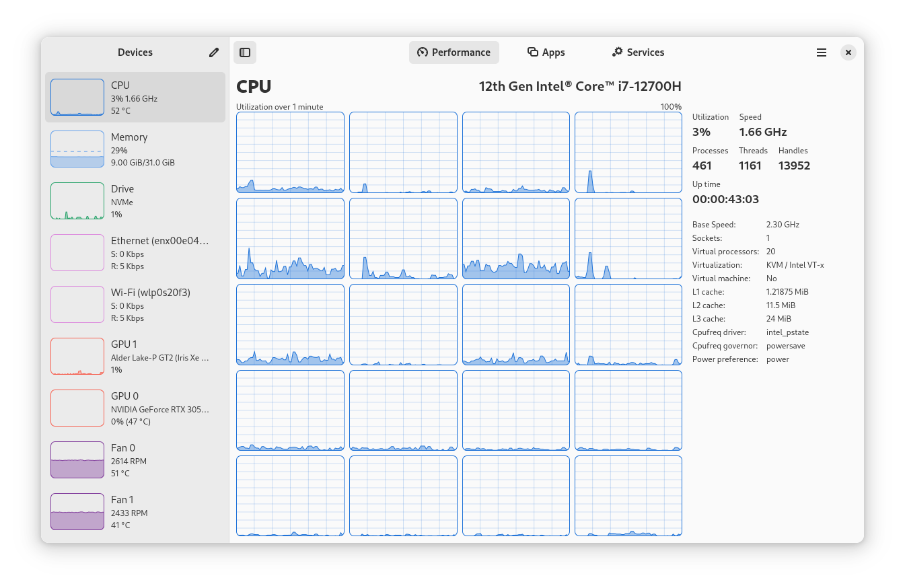Switch to the Apps tab

click(546, 52)
